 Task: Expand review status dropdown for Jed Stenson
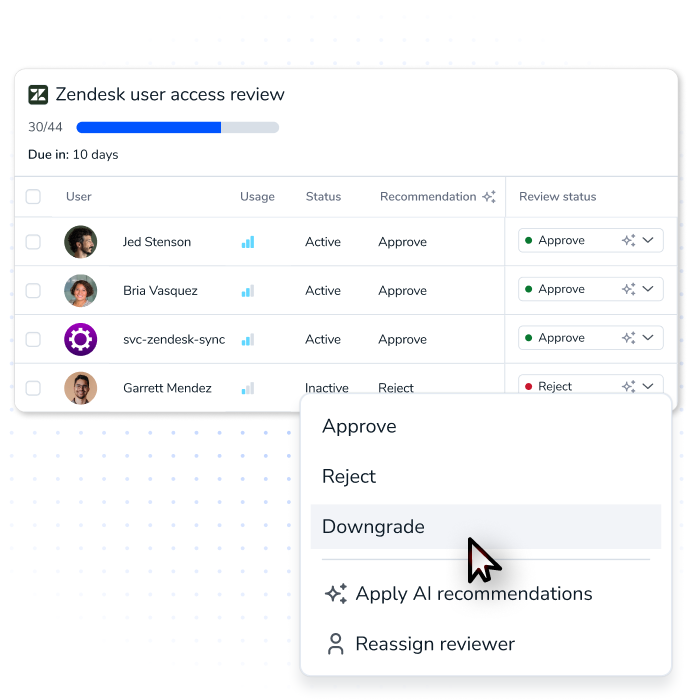tap(648, 241)
